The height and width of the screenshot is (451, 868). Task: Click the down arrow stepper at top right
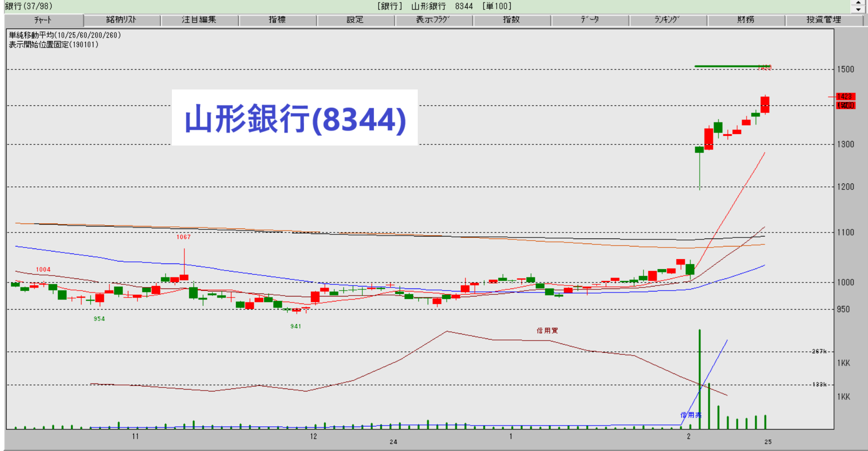(x=858, y=9)
